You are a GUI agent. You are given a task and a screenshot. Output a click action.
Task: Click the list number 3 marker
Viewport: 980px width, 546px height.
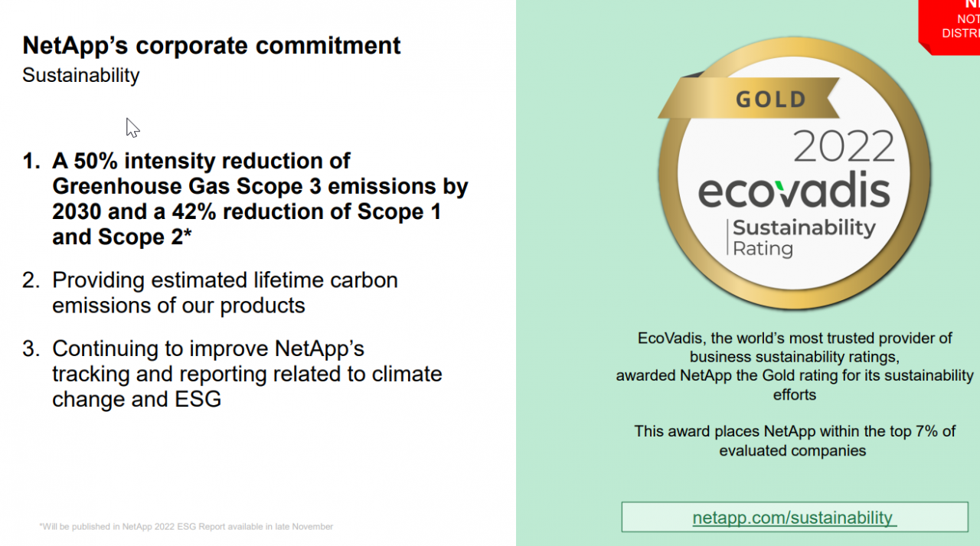click(31, 349)
